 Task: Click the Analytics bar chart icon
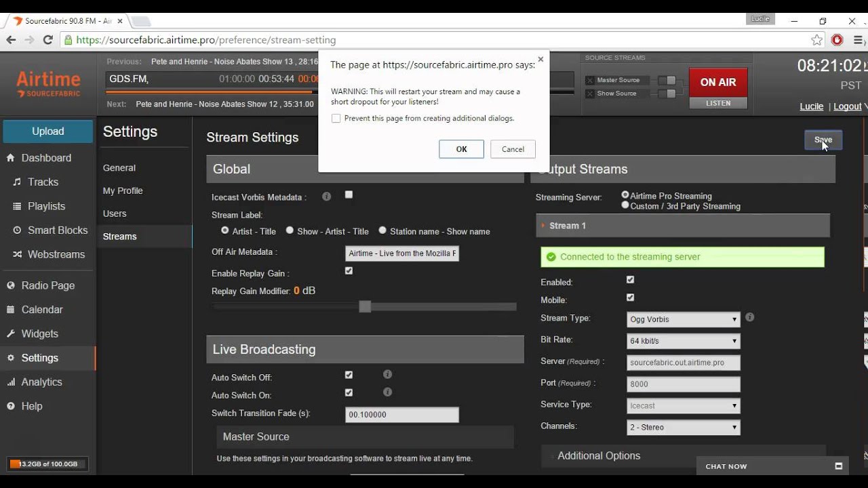point(11,382)
